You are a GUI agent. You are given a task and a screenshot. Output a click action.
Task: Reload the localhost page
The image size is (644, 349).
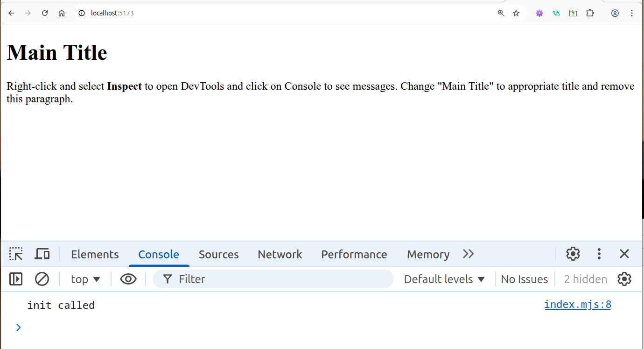click(x=44, y=13)
